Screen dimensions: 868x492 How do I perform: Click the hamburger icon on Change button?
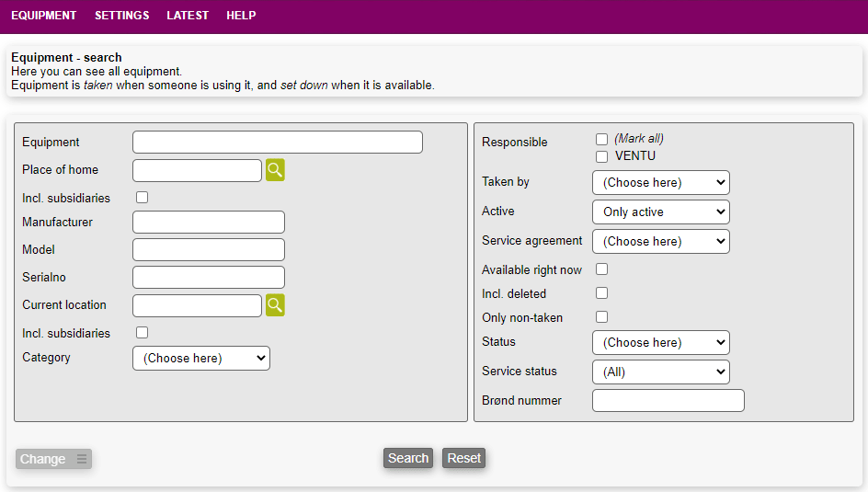pyautogui.click(x=82, y=459)
